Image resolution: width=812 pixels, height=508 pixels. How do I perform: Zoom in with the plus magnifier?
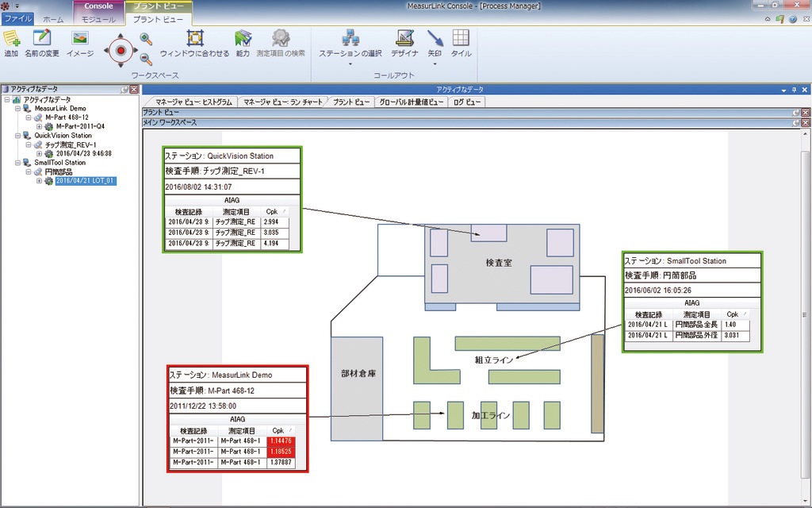146,39
